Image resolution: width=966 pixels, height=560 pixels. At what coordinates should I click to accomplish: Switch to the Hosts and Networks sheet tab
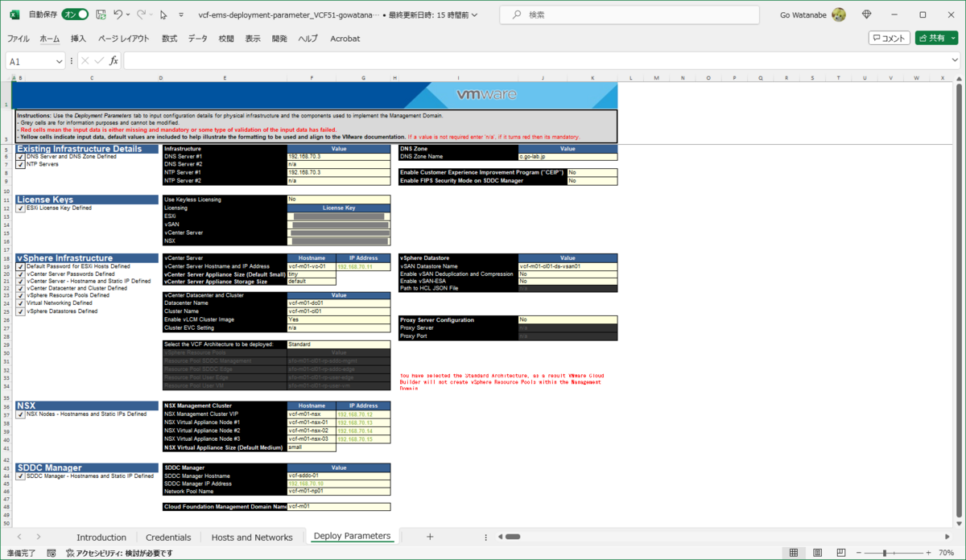click(x=252, y=537)
